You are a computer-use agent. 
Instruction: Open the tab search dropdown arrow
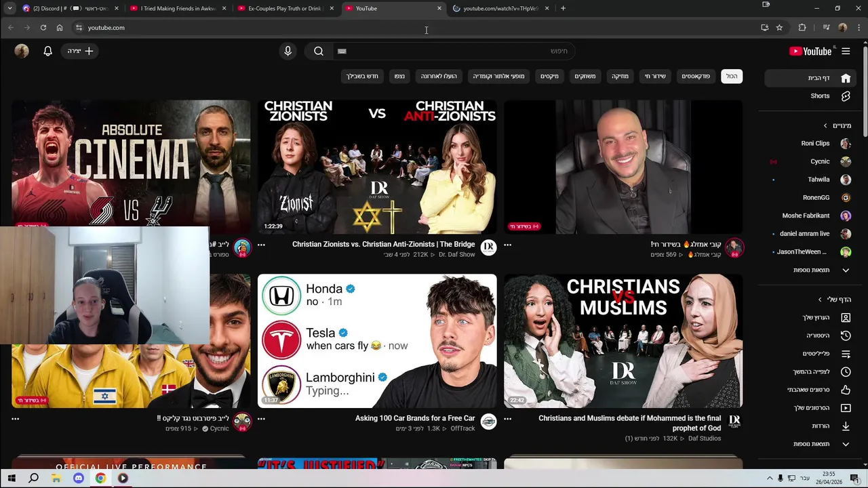coord(9,8)
